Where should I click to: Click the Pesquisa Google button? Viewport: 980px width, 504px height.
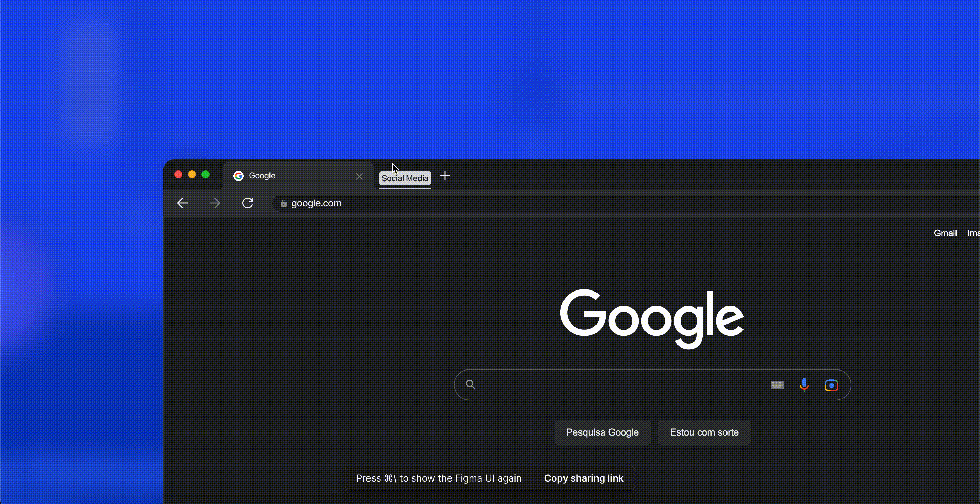602,432
